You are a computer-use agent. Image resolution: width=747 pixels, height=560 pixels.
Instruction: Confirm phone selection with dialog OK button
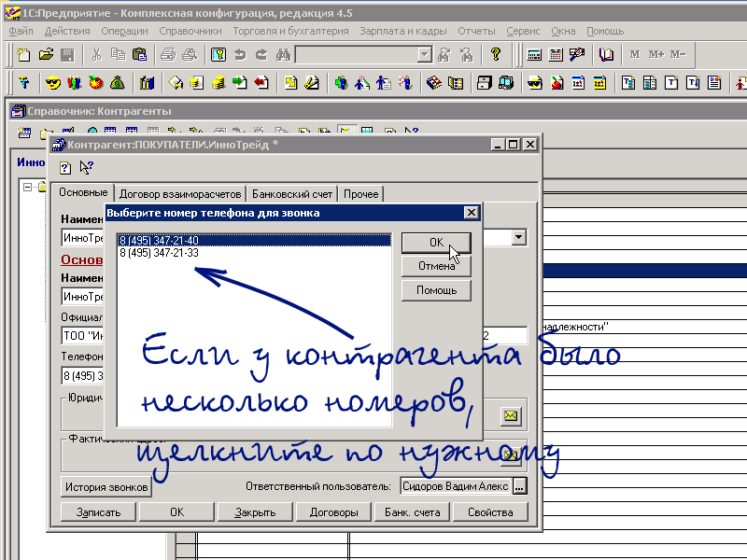(x=436, y=243)
